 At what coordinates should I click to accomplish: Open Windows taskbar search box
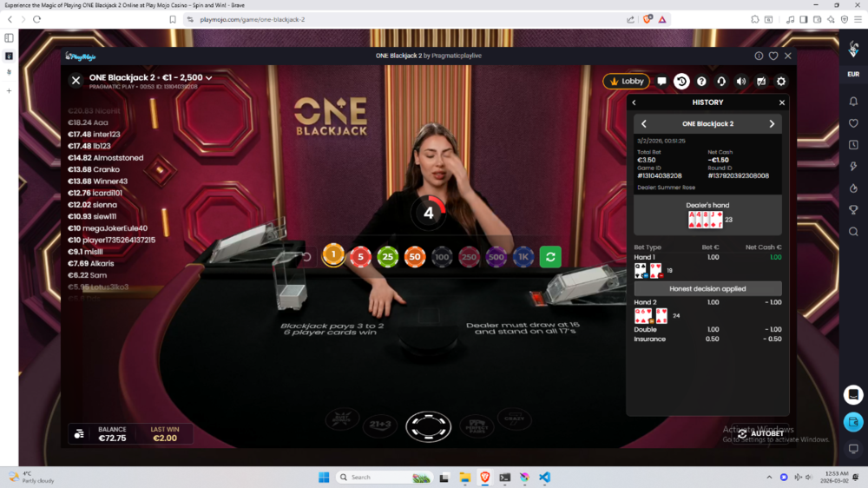pos(382,477)
